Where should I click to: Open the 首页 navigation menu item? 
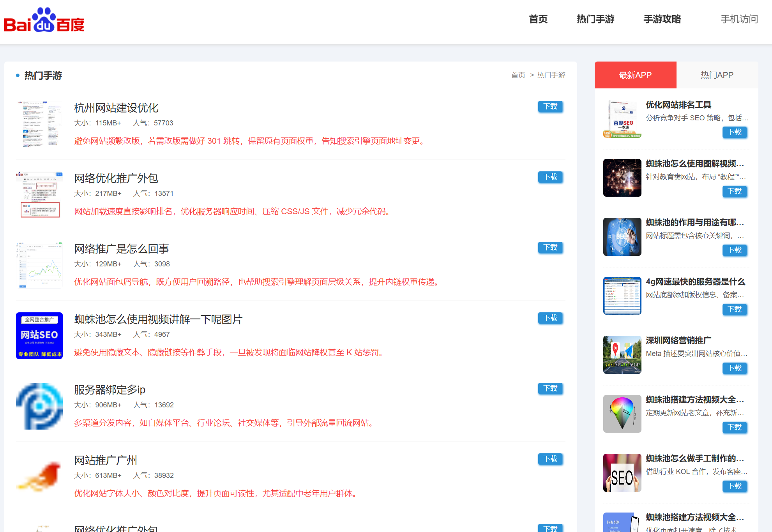point(538,19)
